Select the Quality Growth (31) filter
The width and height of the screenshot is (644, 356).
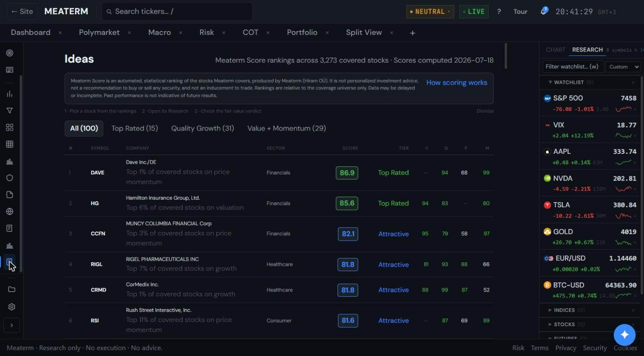[x=202, y=128]
